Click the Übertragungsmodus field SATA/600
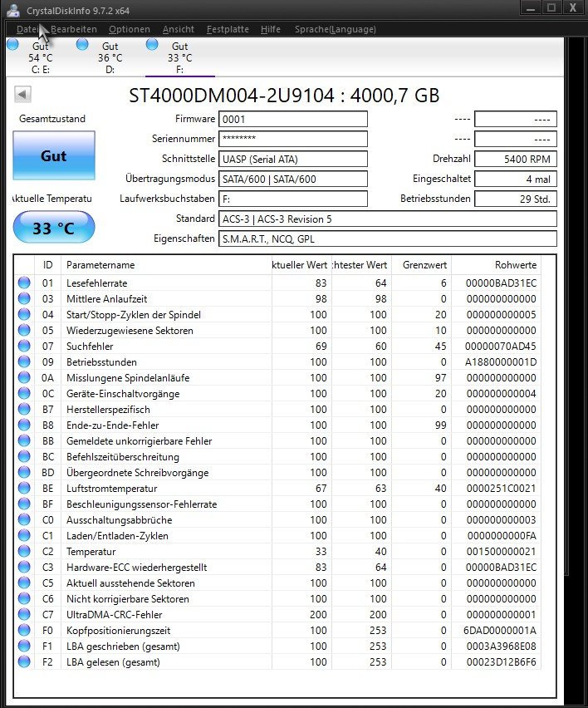 293,179
